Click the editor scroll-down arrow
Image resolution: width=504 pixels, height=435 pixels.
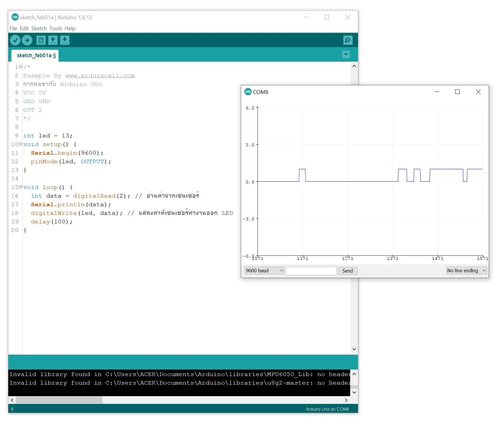click(x=354, y=349)
